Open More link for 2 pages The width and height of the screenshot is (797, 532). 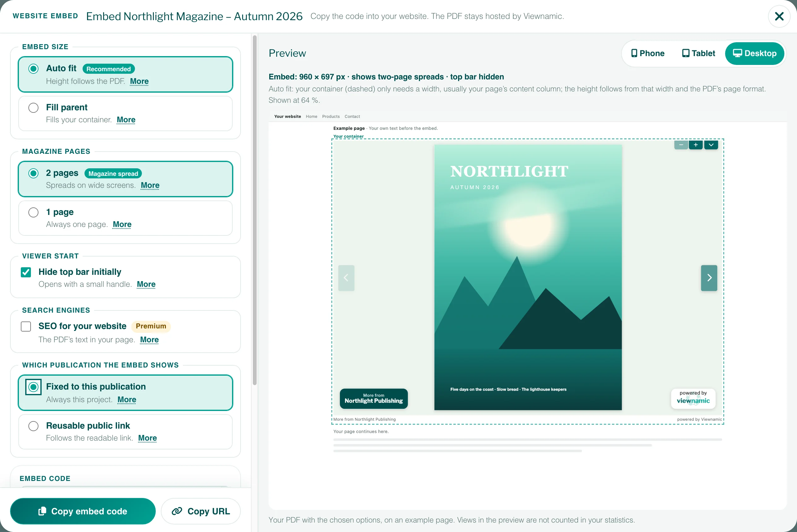coord(150,185)
